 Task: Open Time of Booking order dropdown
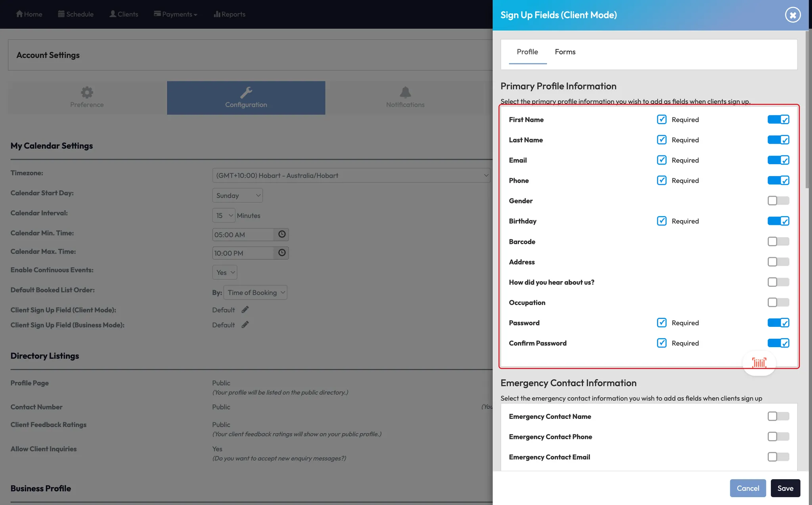click(255, 293)
